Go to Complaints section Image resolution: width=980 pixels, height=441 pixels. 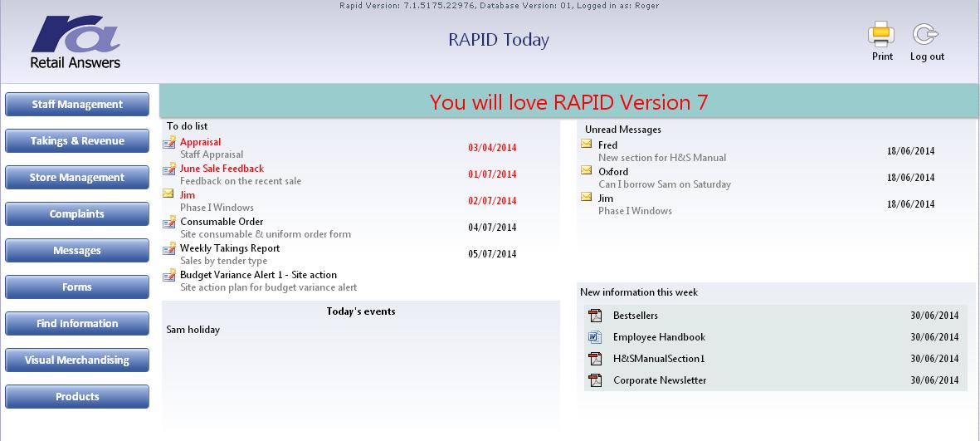click(77, 214)
